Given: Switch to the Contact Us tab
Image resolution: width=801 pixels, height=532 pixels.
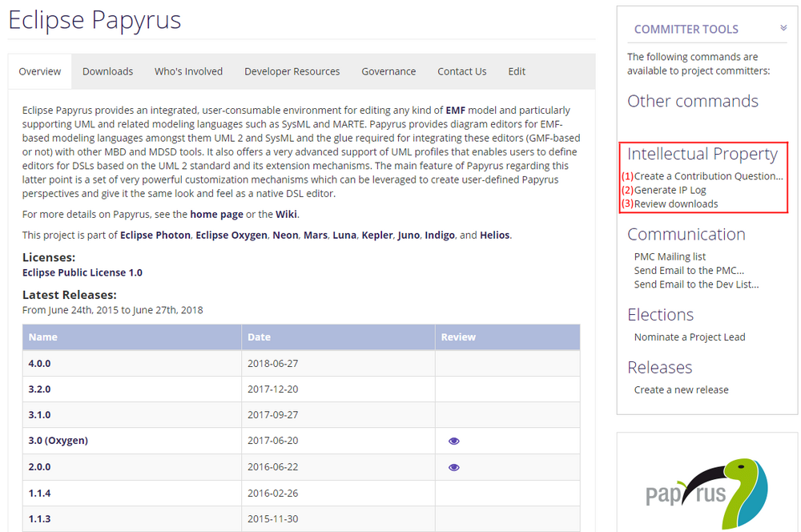Looking at the screenshot, I should (462, 71).
